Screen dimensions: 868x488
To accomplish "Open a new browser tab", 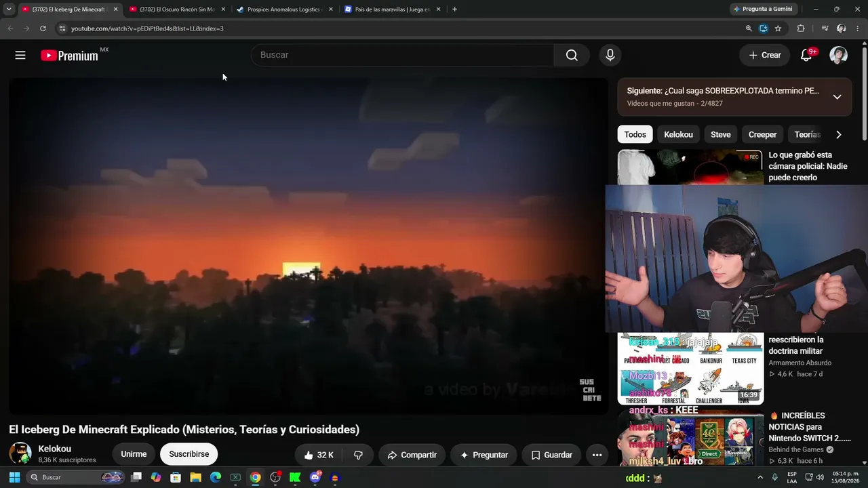I will tap(454, 9).
